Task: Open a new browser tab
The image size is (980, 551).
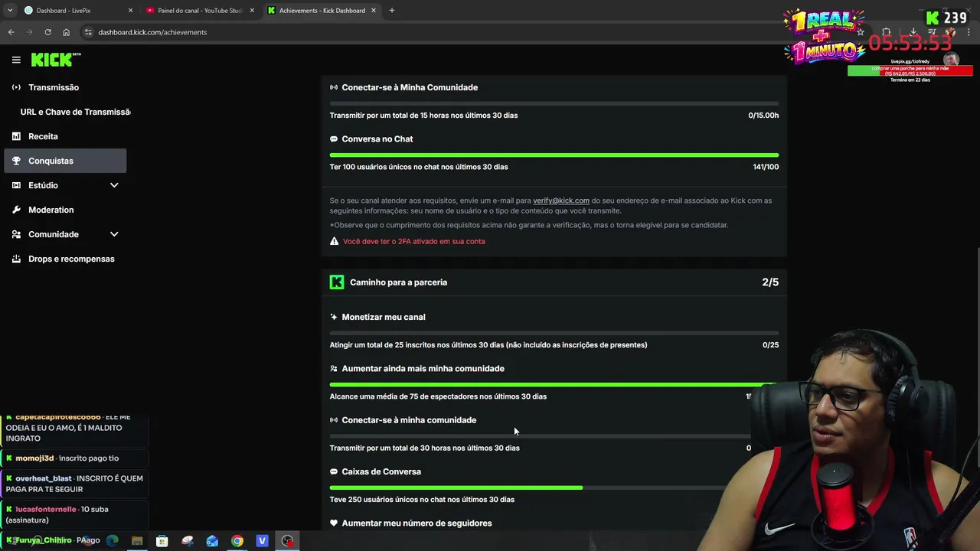Action: pyautogui.click(x=392, y=11)
